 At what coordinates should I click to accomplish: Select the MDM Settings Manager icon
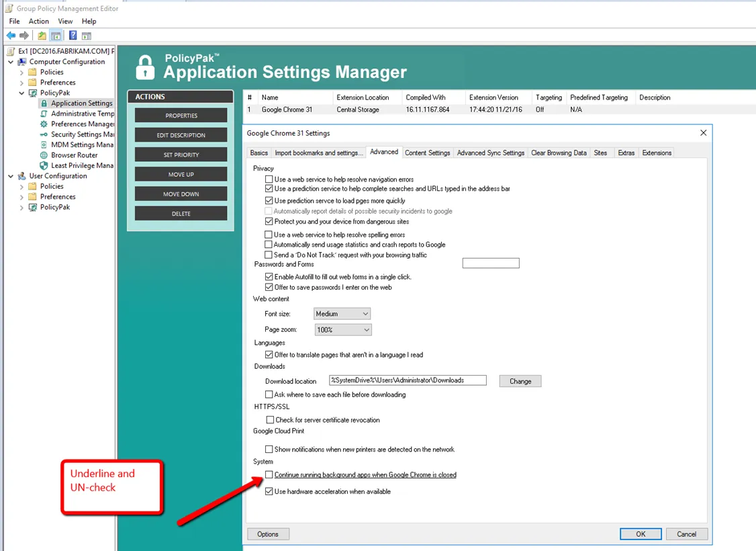coord(44,144)
